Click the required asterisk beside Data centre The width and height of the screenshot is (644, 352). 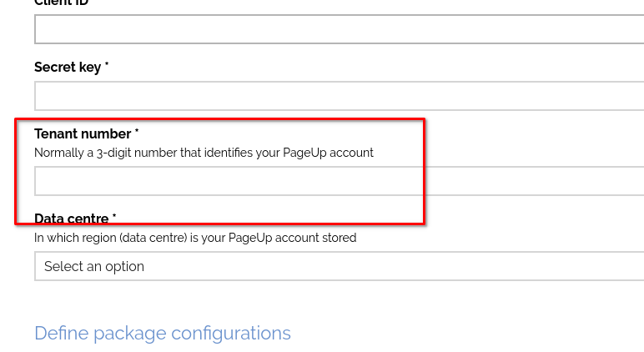pos(114,217)
